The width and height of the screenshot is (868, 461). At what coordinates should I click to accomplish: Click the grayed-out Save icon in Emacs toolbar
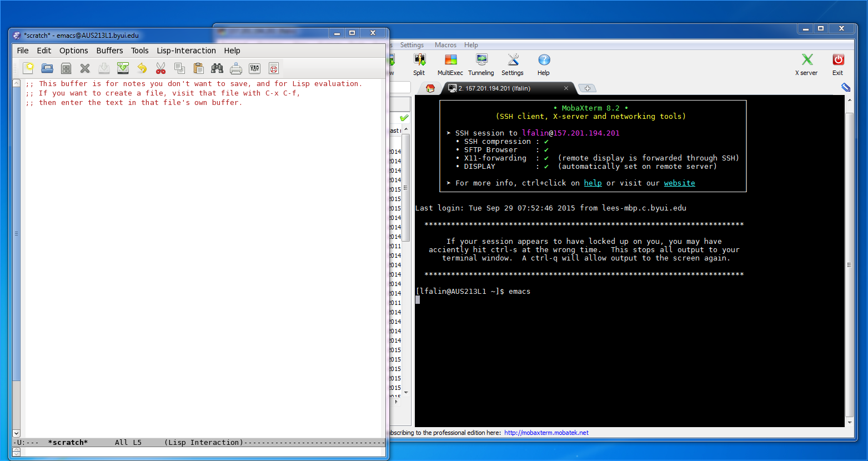tap(104, 68)
